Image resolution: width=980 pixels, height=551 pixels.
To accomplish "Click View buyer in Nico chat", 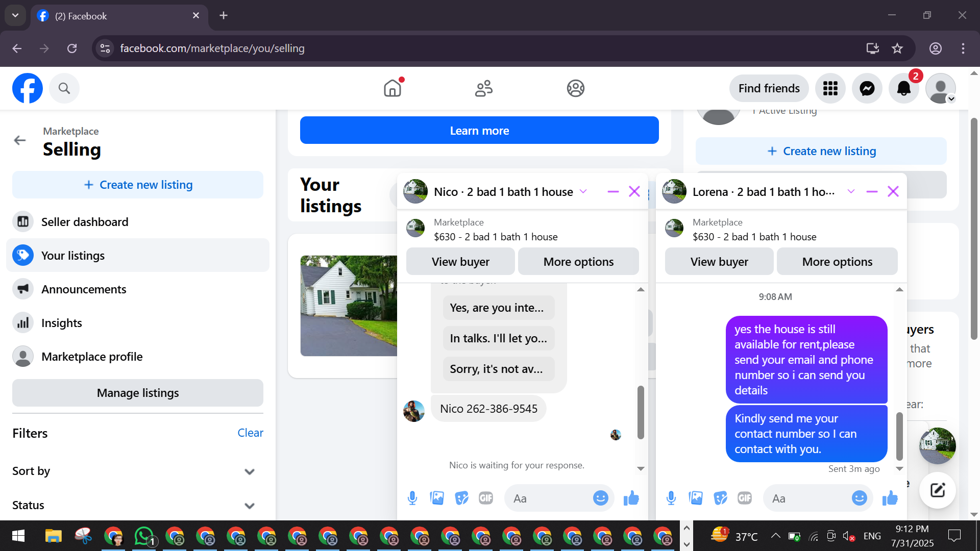I will coord(460,262).
